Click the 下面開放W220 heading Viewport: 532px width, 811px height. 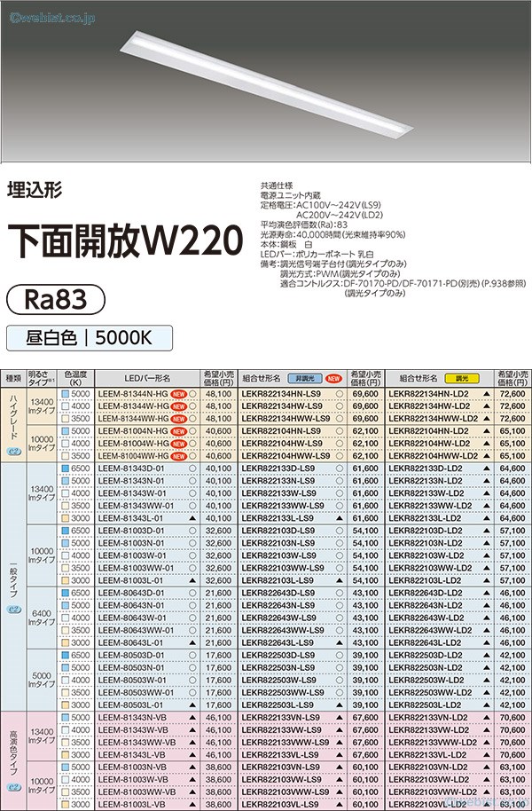(x=124, y=241)
